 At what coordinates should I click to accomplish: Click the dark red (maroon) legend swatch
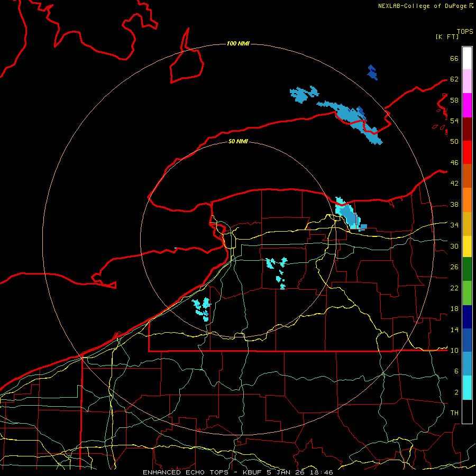click(x=467, y=129)
